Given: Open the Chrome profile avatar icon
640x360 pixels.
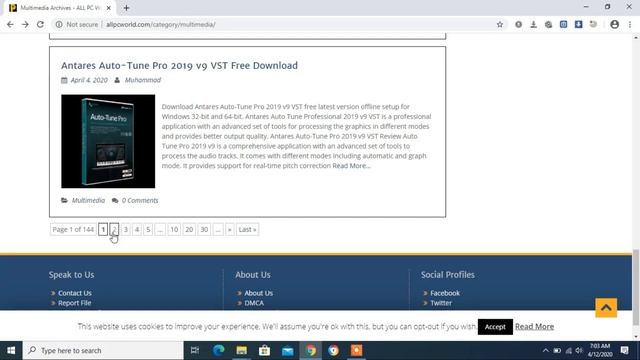Looking at the screenshot, I should 614,24.
